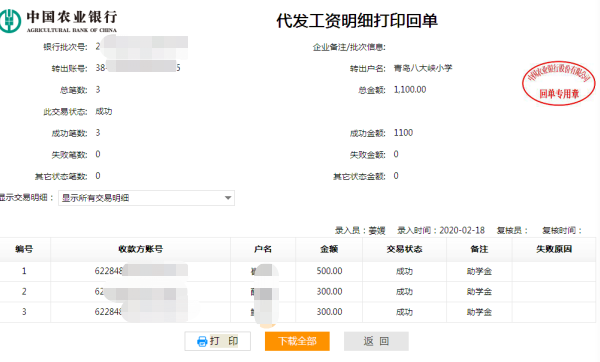Image resolution: width=600 pixels, height=362 pixels.
Task: Click the 录入员 label text
Action: tap(351, 230)
